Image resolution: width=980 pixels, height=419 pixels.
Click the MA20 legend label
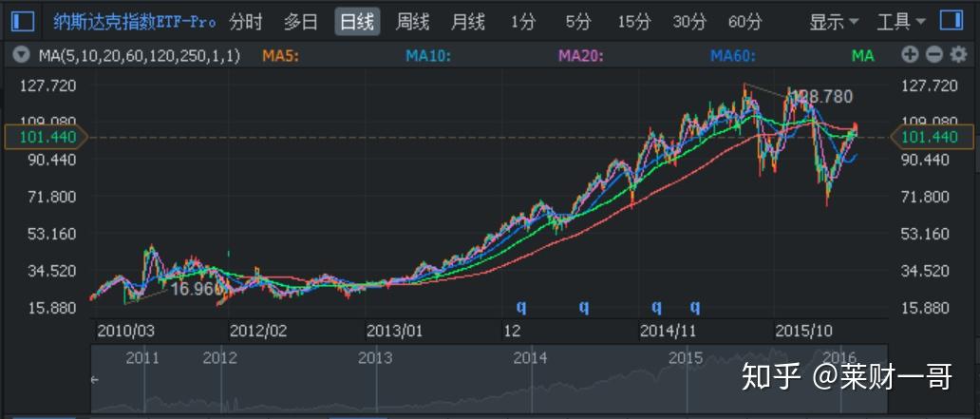580,56
